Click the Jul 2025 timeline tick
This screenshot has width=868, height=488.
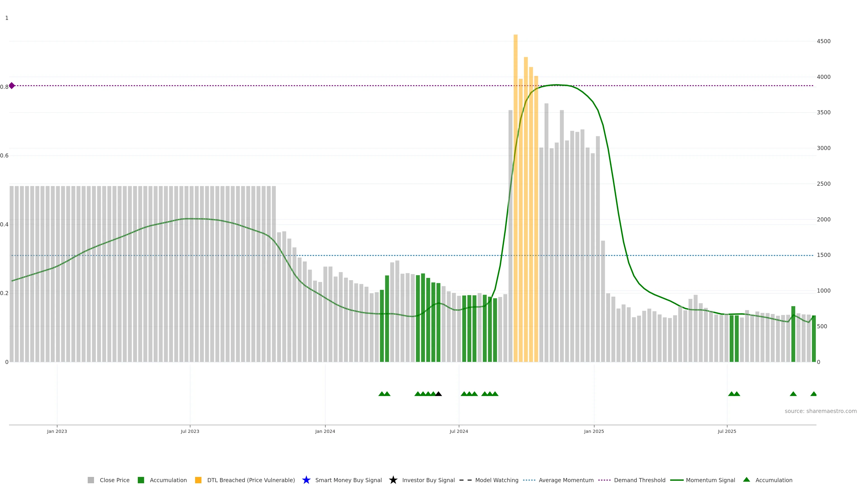click(x=727, y=431)
